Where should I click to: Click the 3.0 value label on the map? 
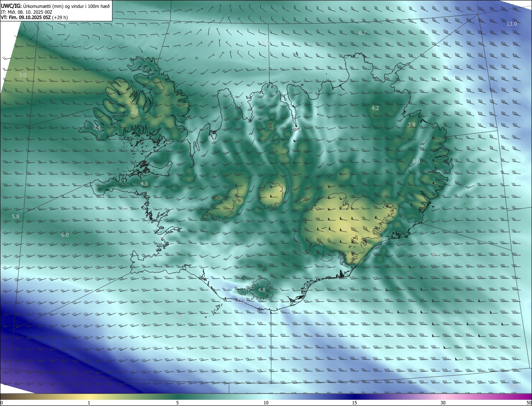[x=23, y=75]
